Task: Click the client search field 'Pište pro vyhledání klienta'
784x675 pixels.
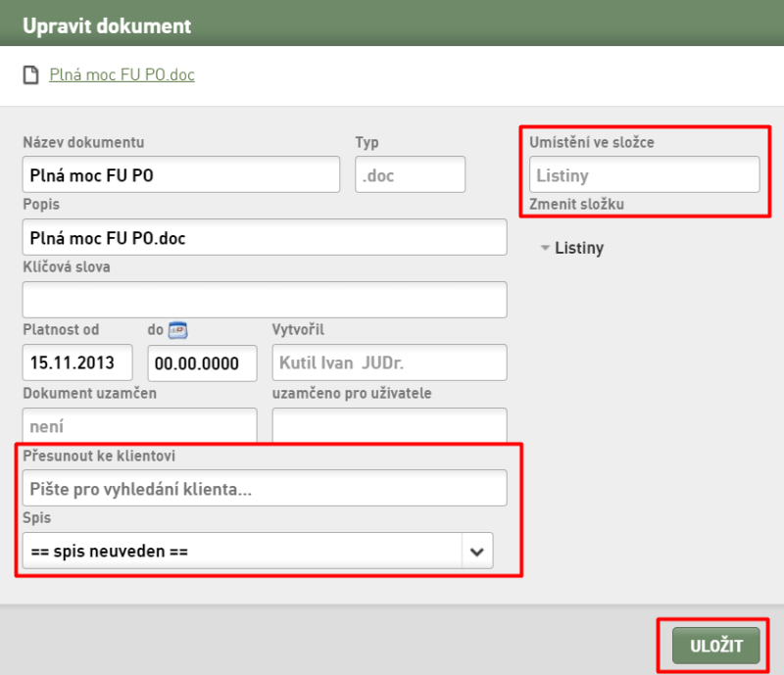Action: tap(265, 488)
